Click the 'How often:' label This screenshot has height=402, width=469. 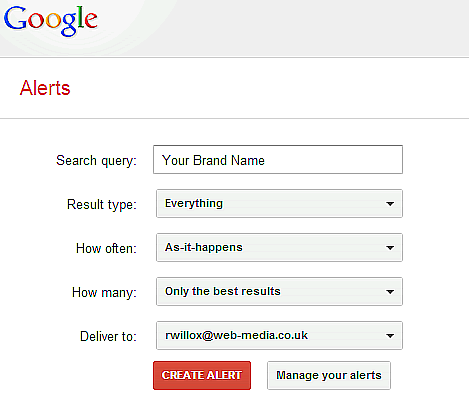106,248
